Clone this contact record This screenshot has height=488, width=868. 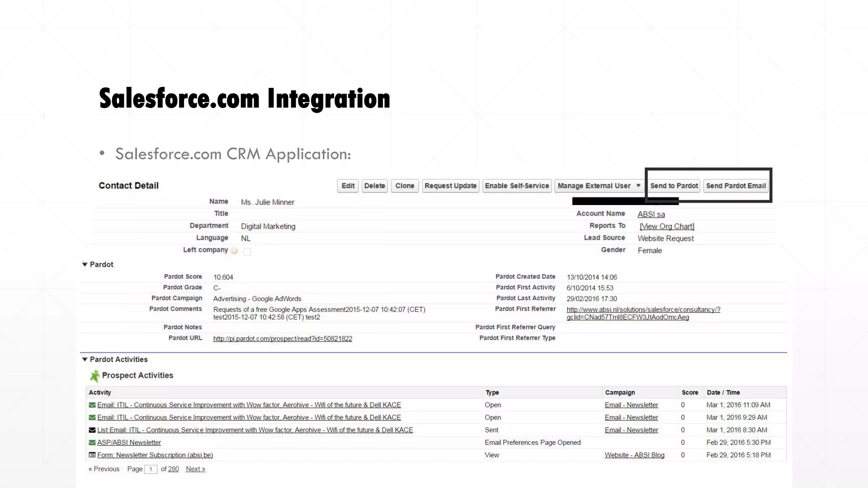coord(405,186)
